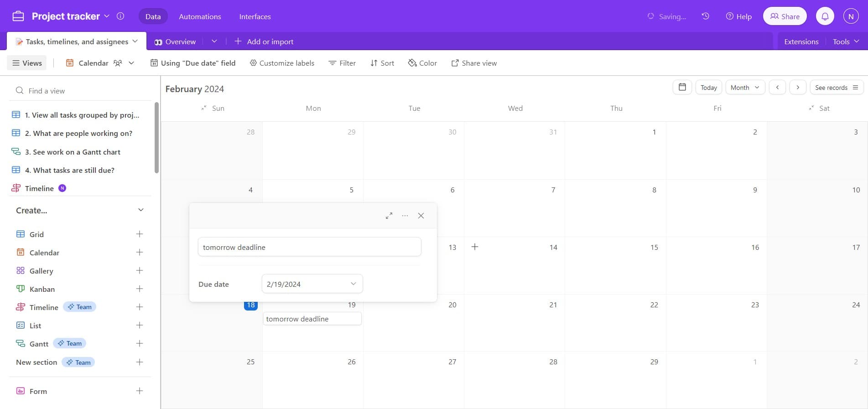Click the go-to-date calendar icon button
Image resolution: width=868 pixels, height=409 pixels.
click(x=682, y=87)
